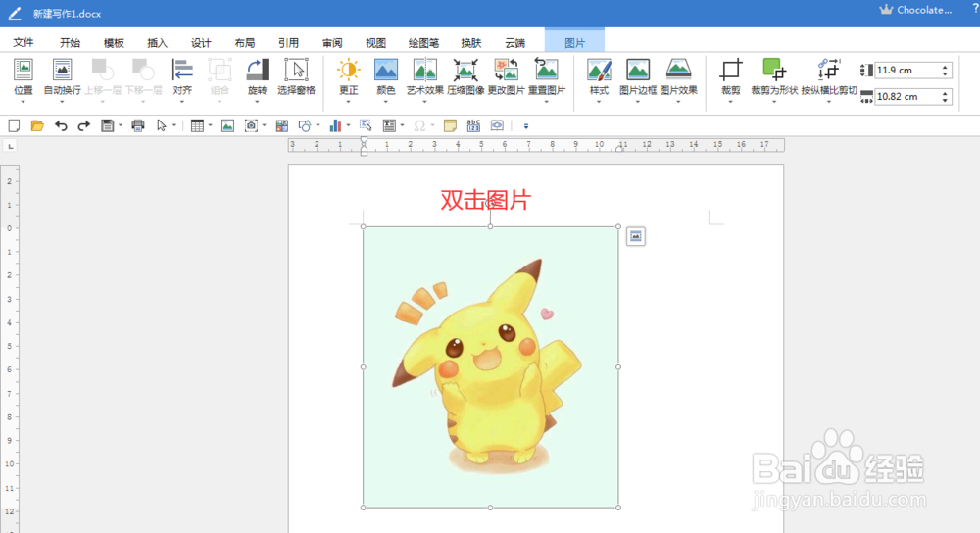Click the insert chart bar icon

335,125
